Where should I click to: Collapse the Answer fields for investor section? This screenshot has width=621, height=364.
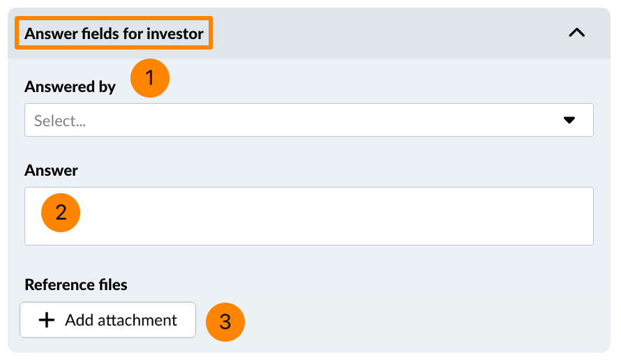[x=576, y=33]
